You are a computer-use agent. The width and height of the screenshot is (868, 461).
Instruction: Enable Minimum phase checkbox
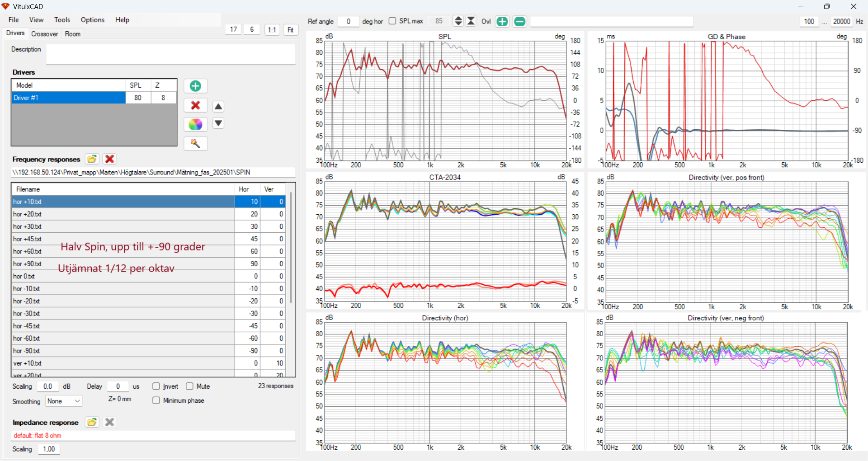click(x=156, y=400)
